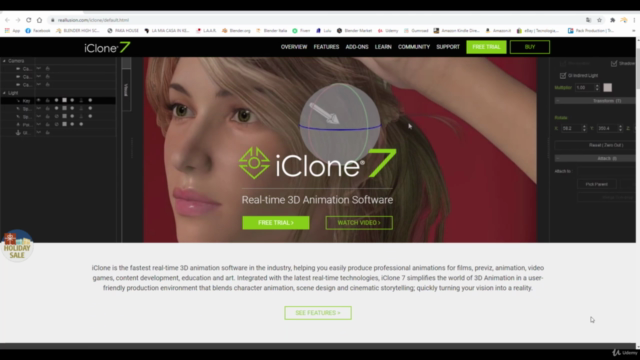View site info via the lock icon
The width and height of the screenshot is (640, 360).
53,20
